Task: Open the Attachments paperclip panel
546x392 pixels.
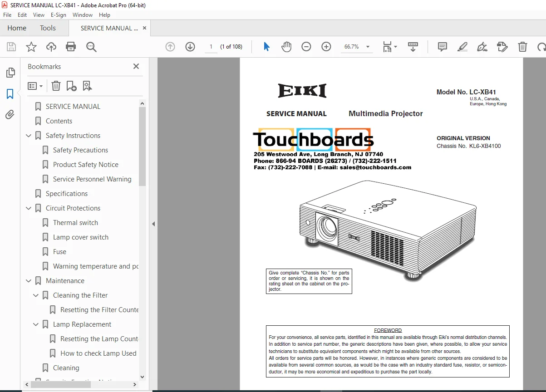Action: coord(10,114)
